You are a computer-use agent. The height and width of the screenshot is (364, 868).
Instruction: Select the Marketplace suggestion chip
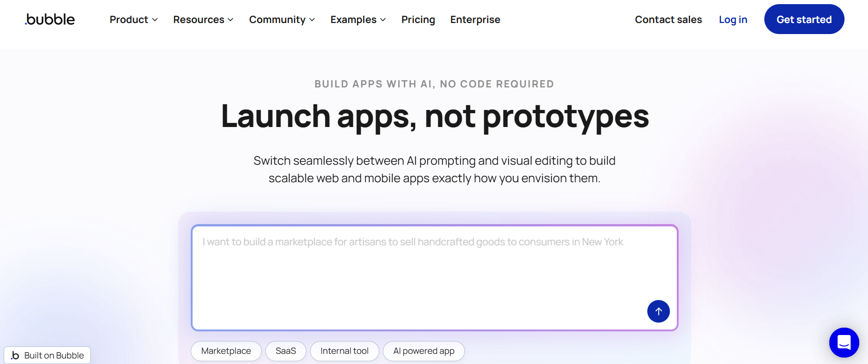pos(226,351)
